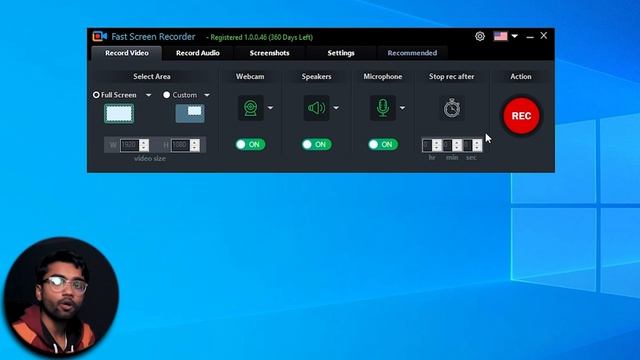The width and height of the screenshot is (640, 360).
Task: Click the microphone icon
Action: (x=383, y=108)
